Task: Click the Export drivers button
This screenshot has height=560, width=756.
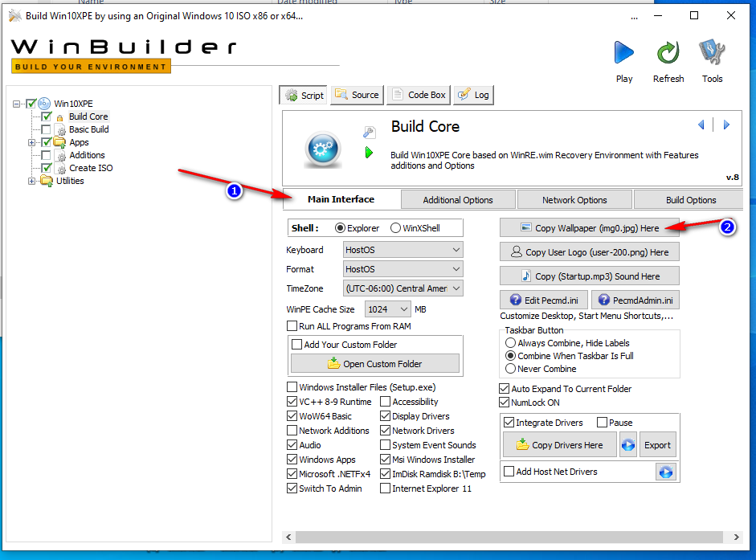Action: tap(657, 445)
